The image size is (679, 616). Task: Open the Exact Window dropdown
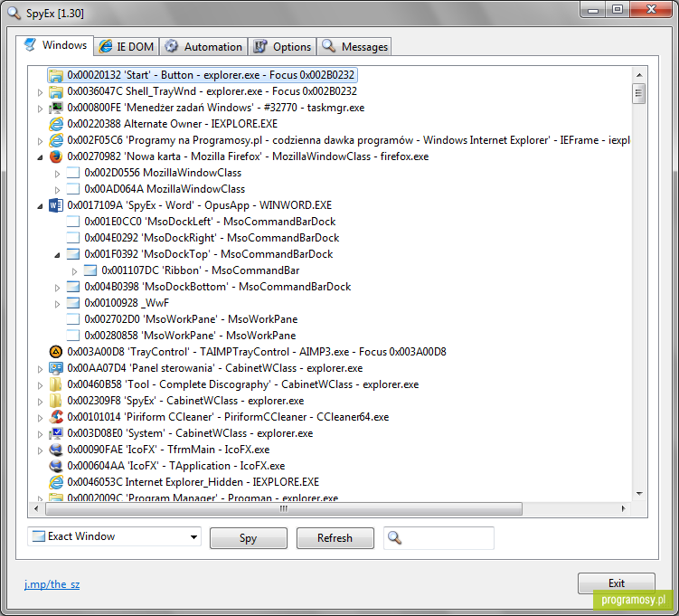193,537
